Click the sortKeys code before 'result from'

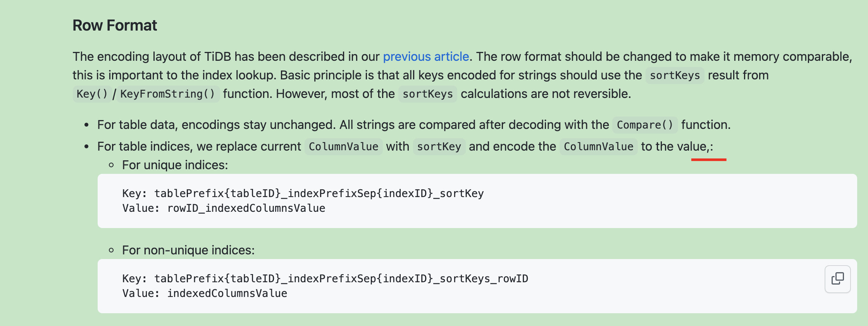674,75
